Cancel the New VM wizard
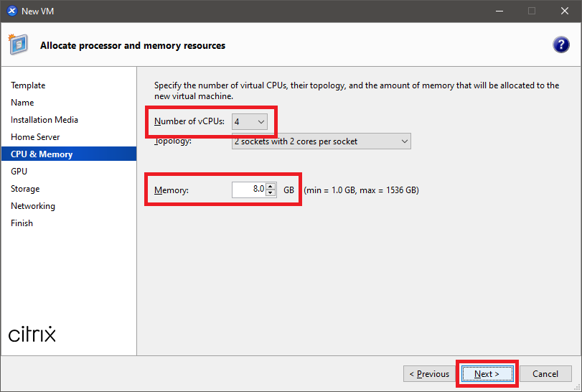This screenshot has height=392, width=582. click(545, 373)
